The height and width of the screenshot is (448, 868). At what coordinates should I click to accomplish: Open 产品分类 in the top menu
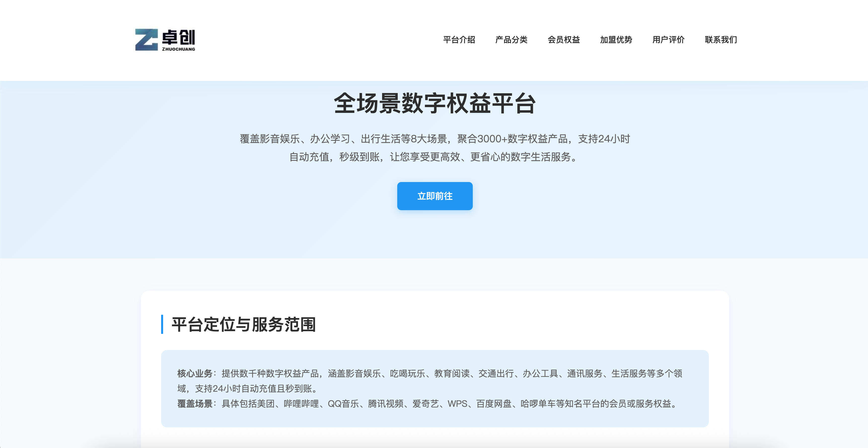tap(512, 39)
